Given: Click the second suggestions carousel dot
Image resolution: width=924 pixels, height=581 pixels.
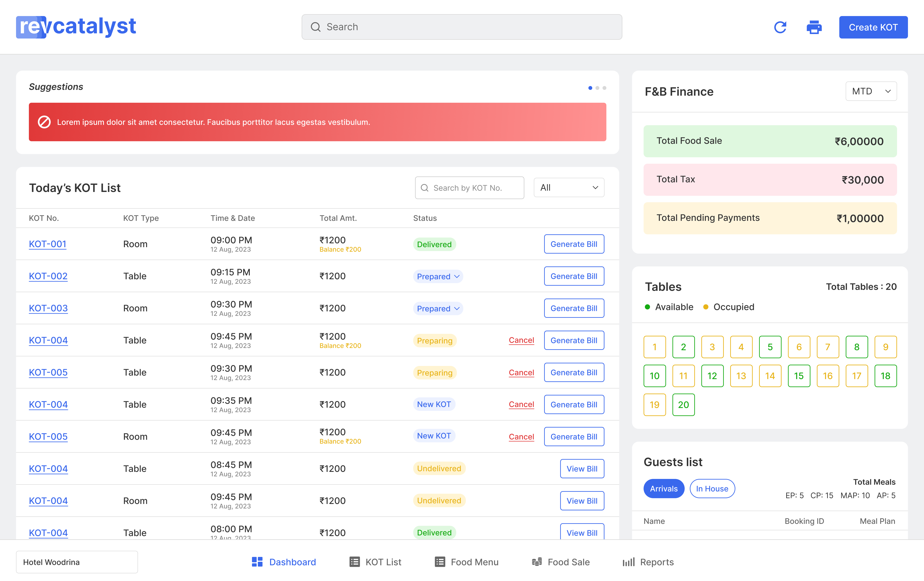Looking at the screenshot, I should (x=597, y=88).
